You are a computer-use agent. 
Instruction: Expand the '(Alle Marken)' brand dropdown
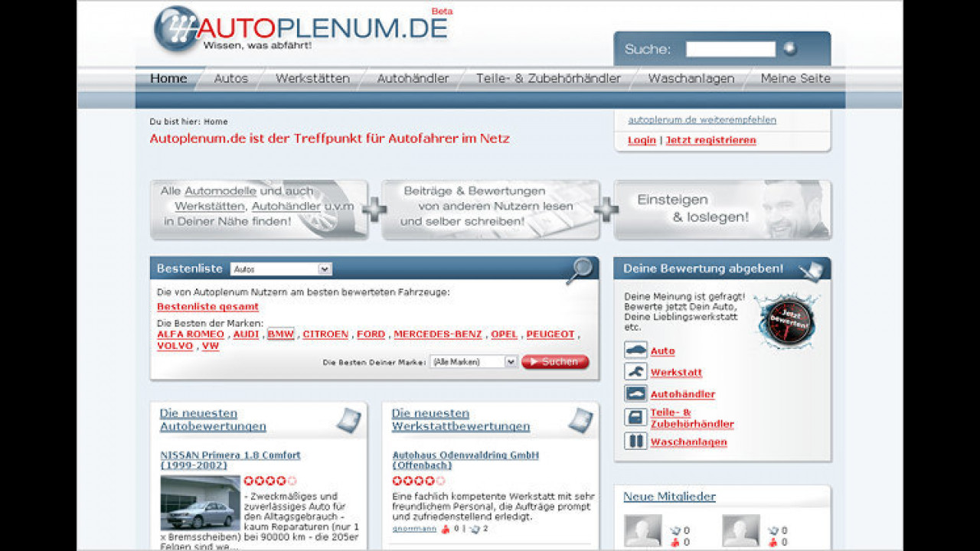coord(473,360)
